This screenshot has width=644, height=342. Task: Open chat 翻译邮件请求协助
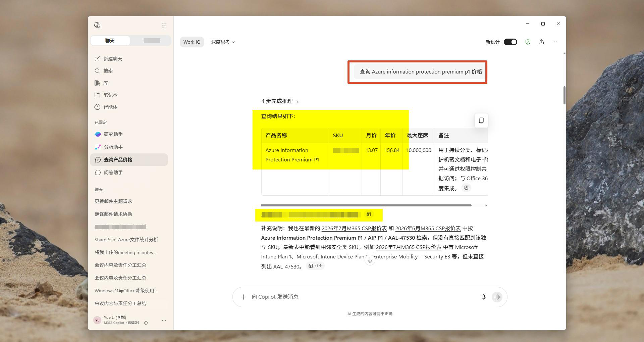pyautogui.click(x=113, y=214)
